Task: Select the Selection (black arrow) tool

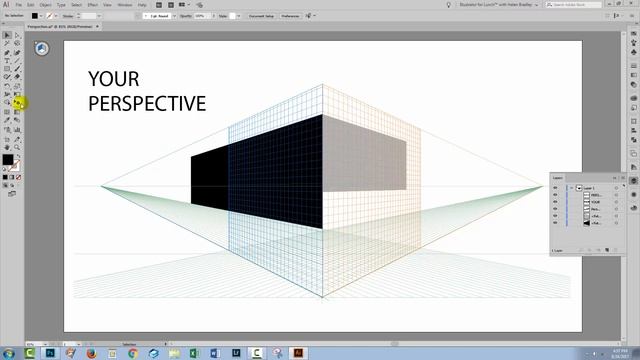Action: coord(7,36)
